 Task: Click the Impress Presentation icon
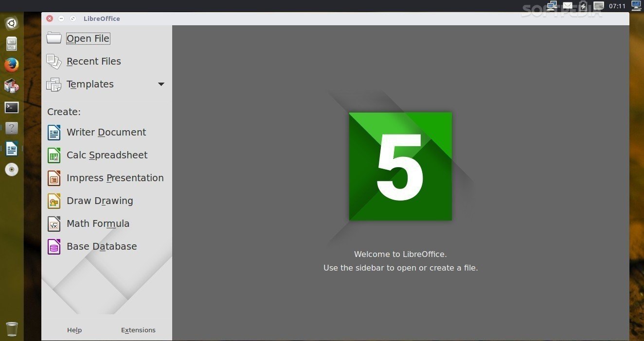pyautogui.click(x=54, y=178)
